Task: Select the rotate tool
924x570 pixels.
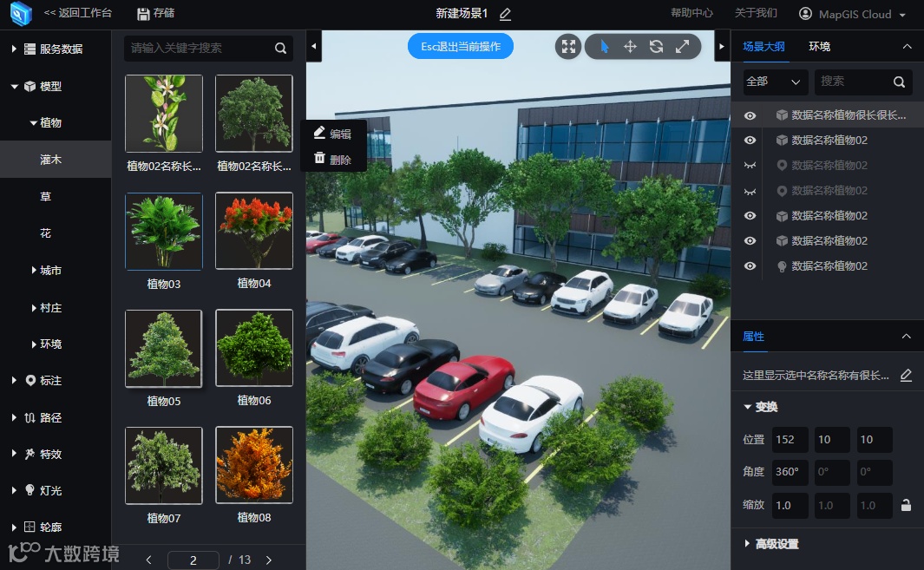Action: click(656, 47)
